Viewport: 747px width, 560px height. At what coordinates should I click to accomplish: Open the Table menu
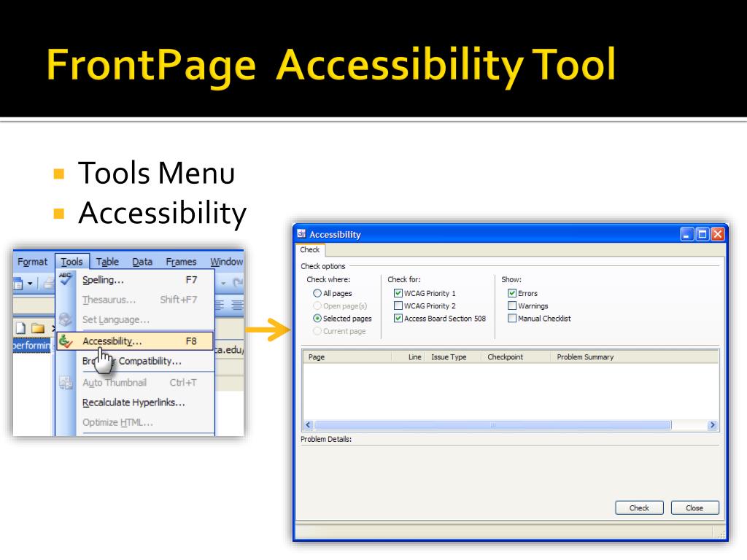click(107, 262)
